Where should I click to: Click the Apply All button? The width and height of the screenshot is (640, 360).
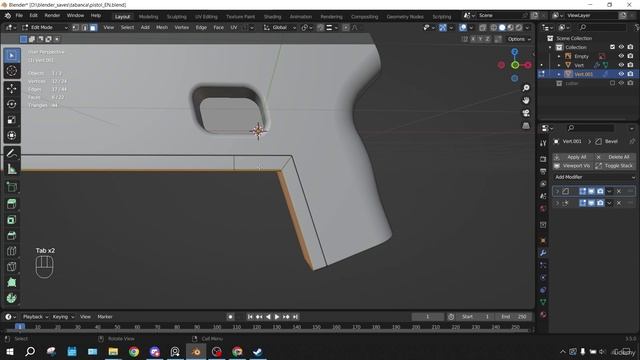click(572, 157)
